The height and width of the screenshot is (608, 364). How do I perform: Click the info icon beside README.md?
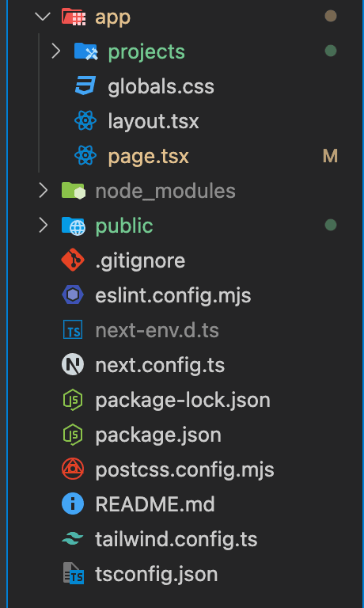(73, 504)
